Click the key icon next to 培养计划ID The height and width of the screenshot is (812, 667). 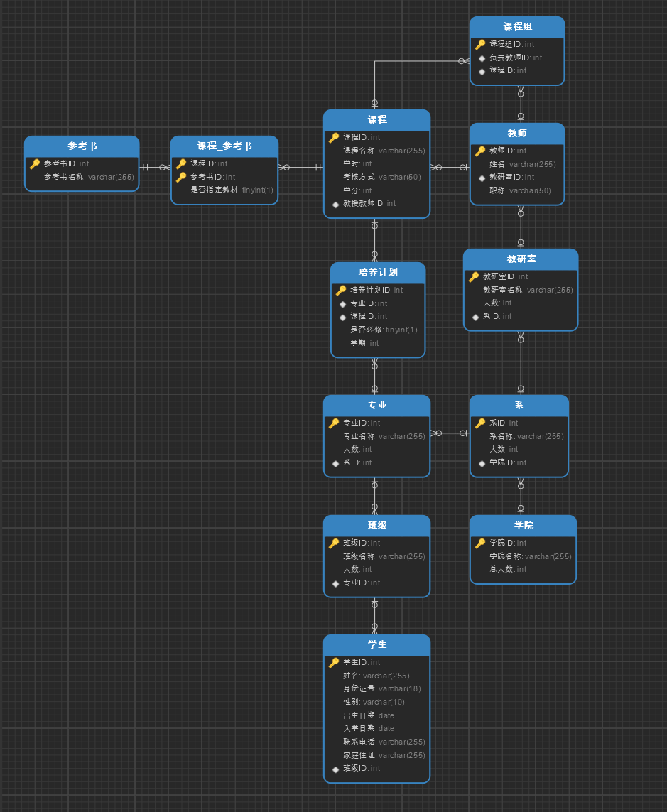click(x=341, y=290)
